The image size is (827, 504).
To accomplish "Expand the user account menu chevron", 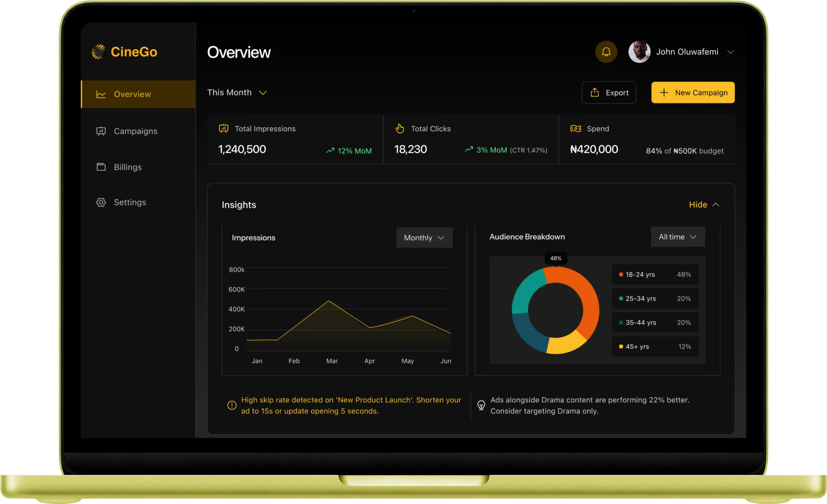I will (x=730, y=52).
